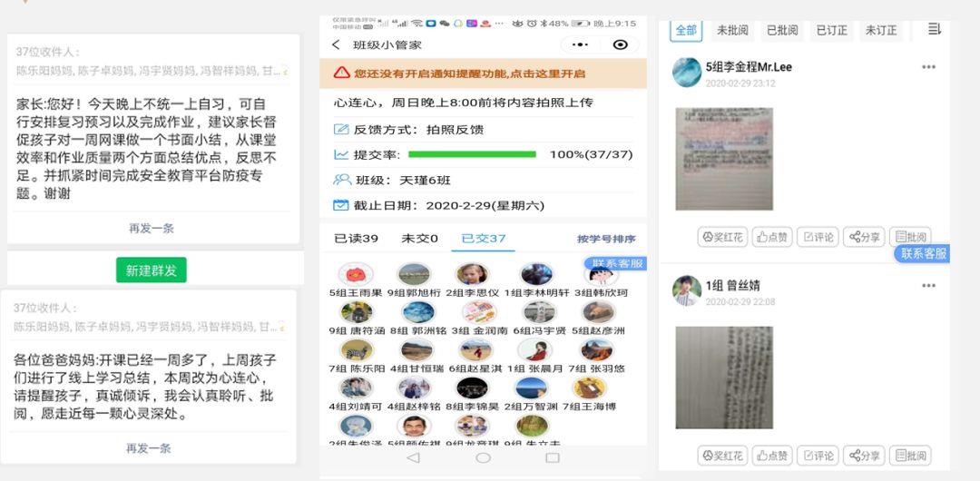This screenshot has width=980, height=481.
Task: Switch to the 已读39 tab
Action: pos(357,239)
